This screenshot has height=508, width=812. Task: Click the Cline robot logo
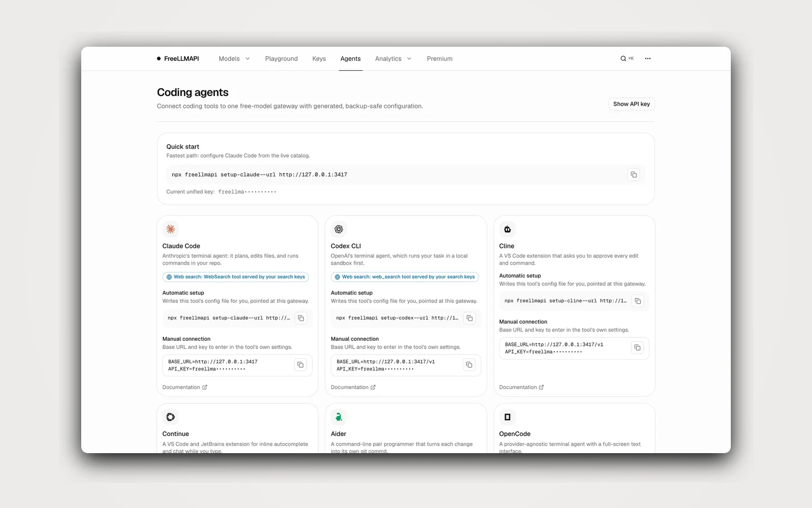pyautogui.click(x=507, y=229)
